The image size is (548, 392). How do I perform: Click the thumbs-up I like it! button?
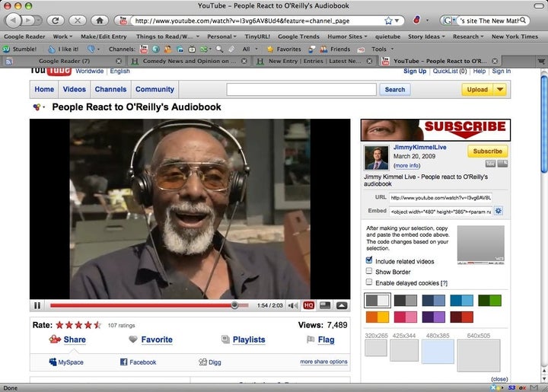(63, 49)
